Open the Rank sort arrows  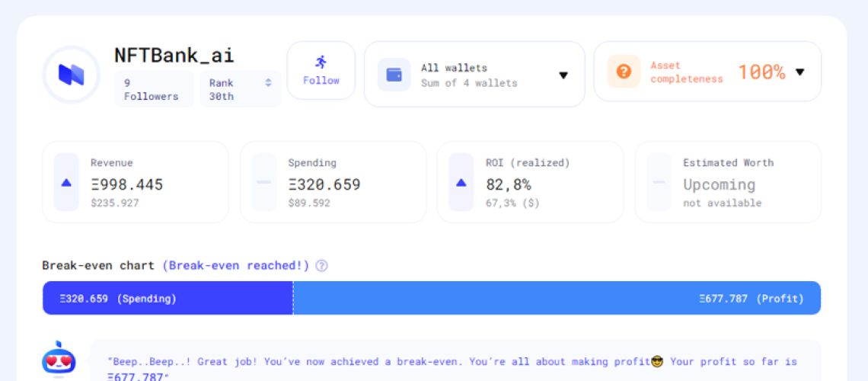[268, 83]
